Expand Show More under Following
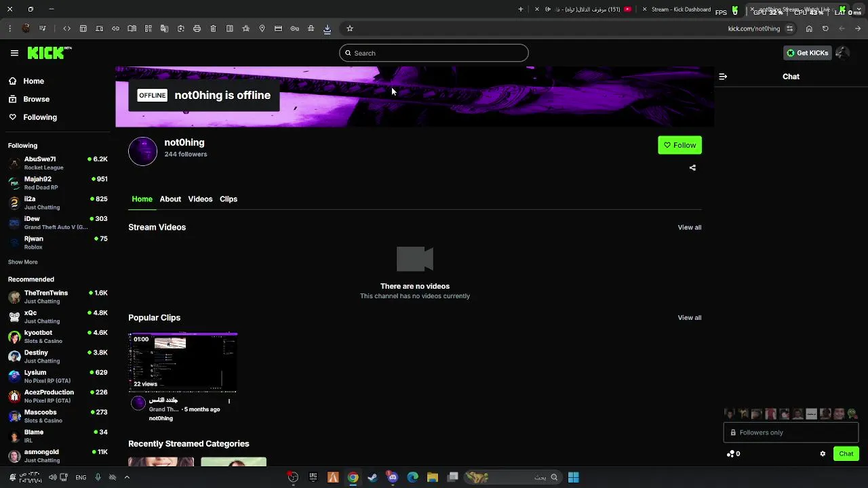The image size is (868, 488). pyautogui.click(x=22, y=262)
